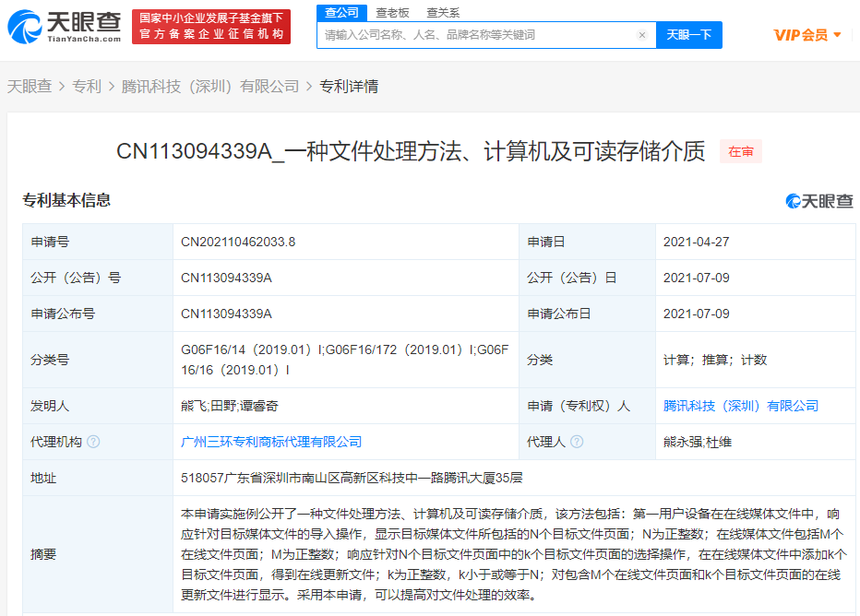Open the VIP会员 dropdown menu

(x=806, y=35)
